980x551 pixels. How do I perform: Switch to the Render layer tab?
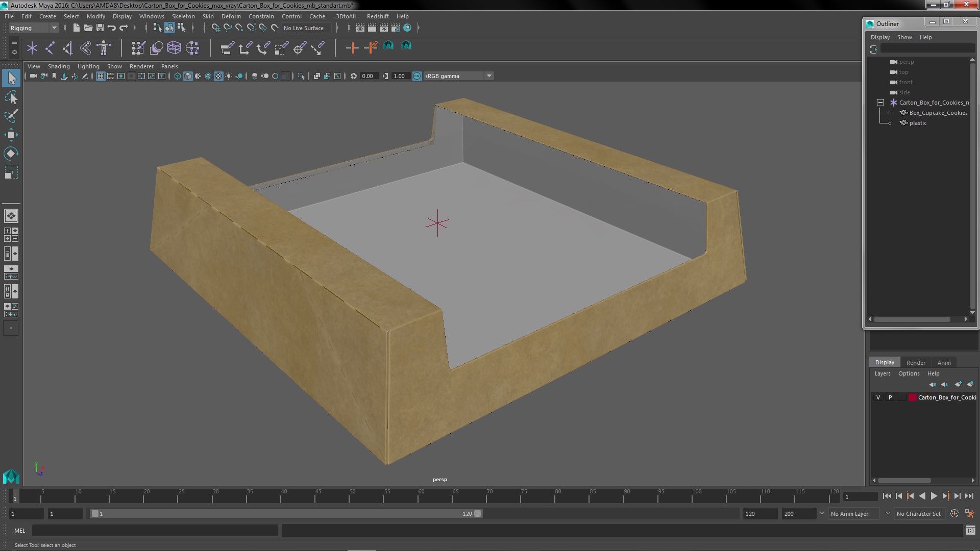(x=915, y=362)
